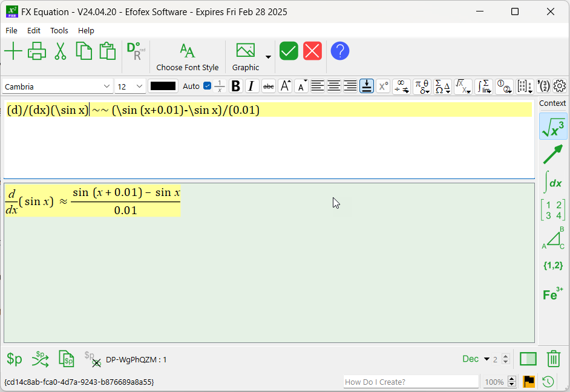The width and height of the screenshot is (570, 392).
Task: Select the triangle ABC geometry context
Action: [x=553, y=238]
